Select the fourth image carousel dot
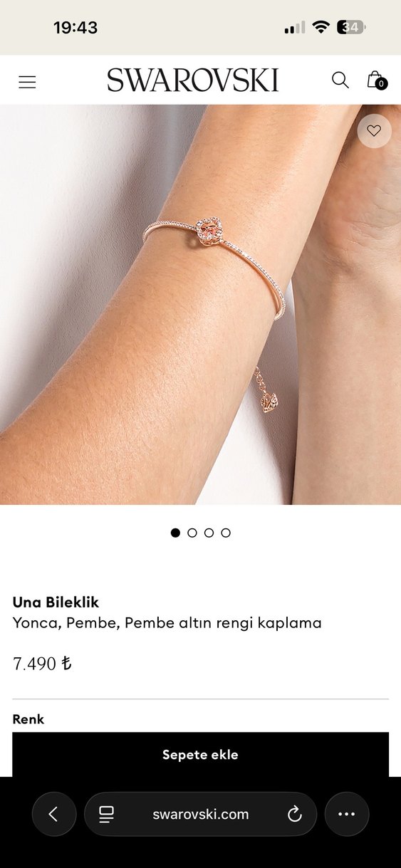401x868 pixels. (226, 533)
